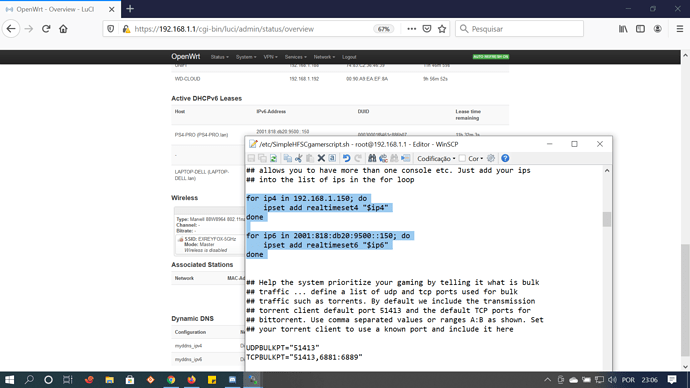Click the editor vertical scrollbar thumb
690x388 pixels.
tap(607, 219)
